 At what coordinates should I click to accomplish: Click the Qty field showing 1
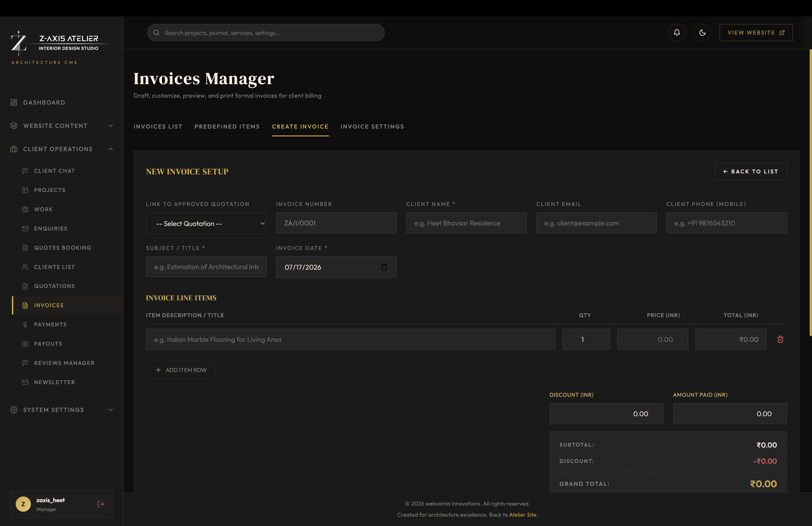click(x=586, y=339)
